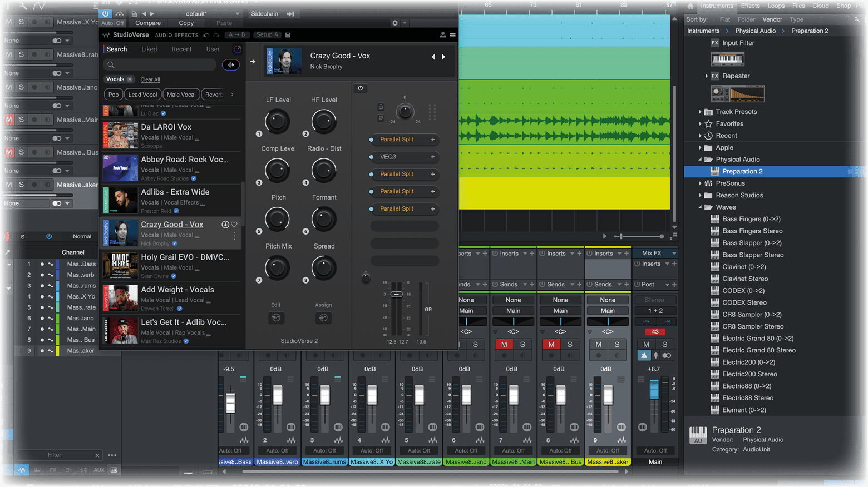The height and width of the screenshot is (487, 868).
Task: Click the save icon next to Setup A
Action: coord(288,35)
